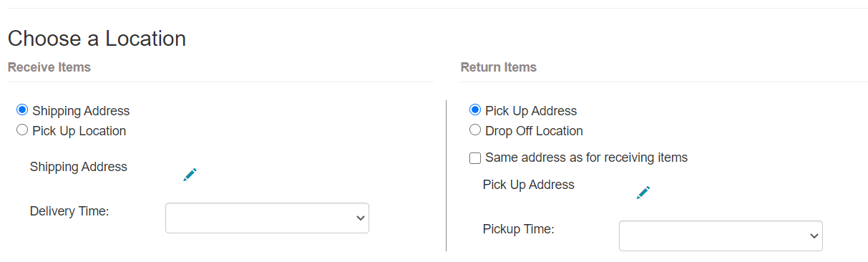The image size is (868, 262).
Task: Click the Receive Items section heading
Action: tap(49, 67)
